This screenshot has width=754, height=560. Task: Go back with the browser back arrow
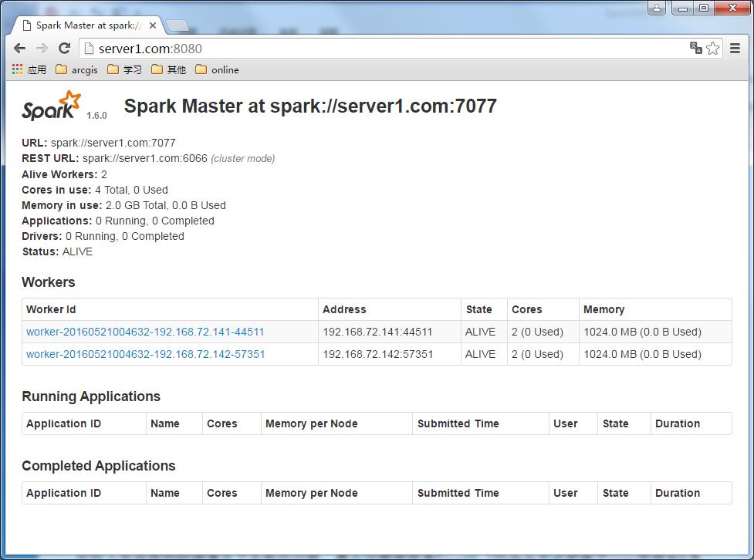20,48
